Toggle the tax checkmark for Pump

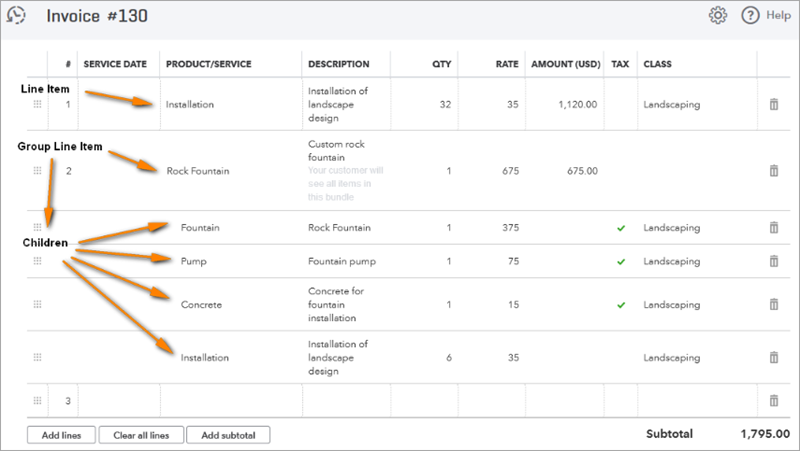621,262
